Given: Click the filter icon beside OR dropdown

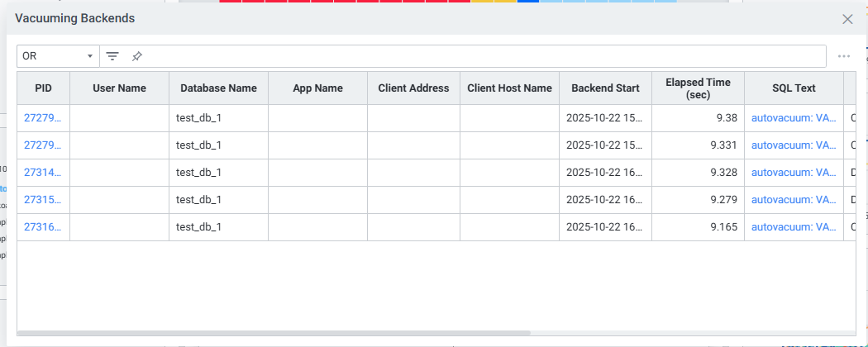Looking at the screenshot, I should (112, 56).
